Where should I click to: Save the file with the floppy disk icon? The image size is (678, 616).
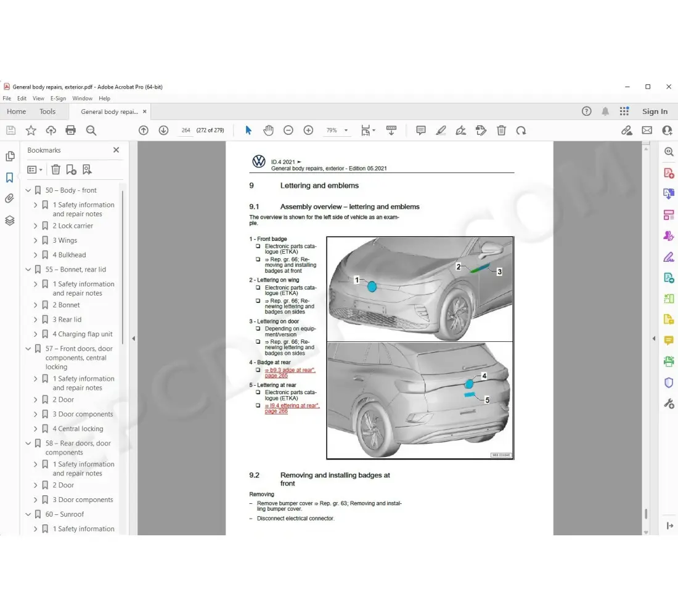[x=11, y=130]
